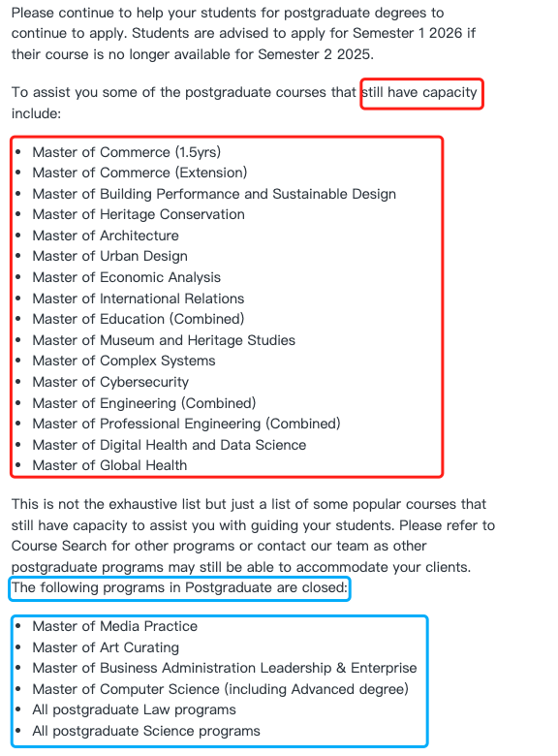Image resolution: width=558 pixels, height=756 pixels.
Task: Click 'Master of Education (Combined)' entry
Action: click(x=139, y=319)
